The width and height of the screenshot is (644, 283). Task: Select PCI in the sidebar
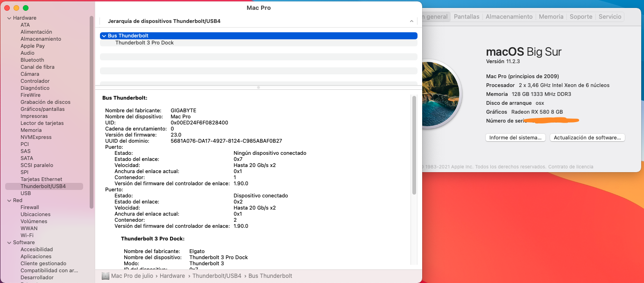click(25, 144)
